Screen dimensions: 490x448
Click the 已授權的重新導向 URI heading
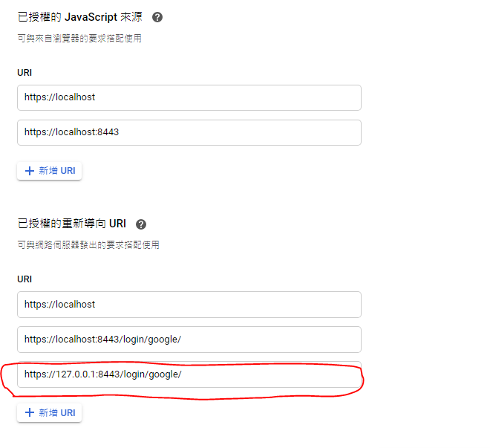(71, 224)
